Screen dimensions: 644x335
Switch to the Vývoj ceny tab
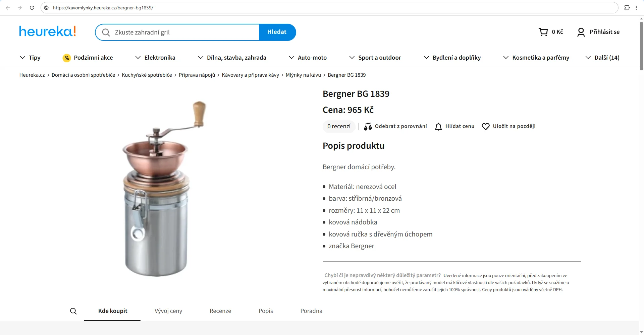[168, 311]
